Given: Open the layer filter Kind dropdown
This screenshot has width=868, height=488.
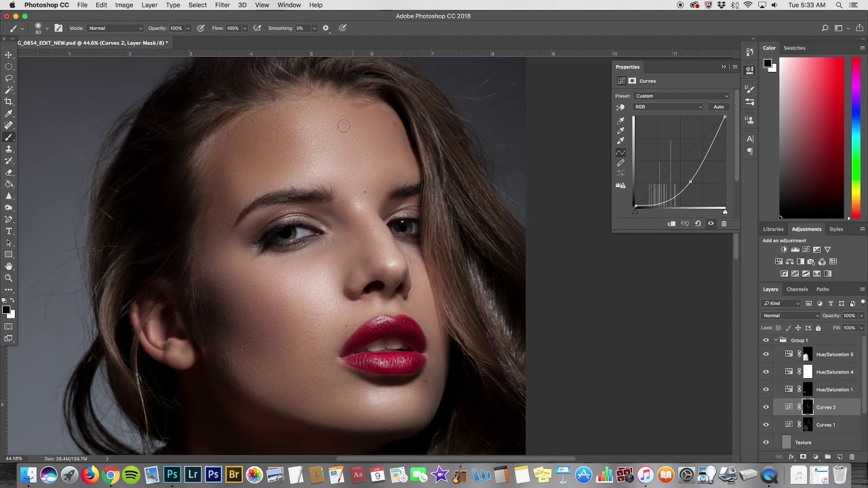Looking at the screenshot, I should pos(781,304).
